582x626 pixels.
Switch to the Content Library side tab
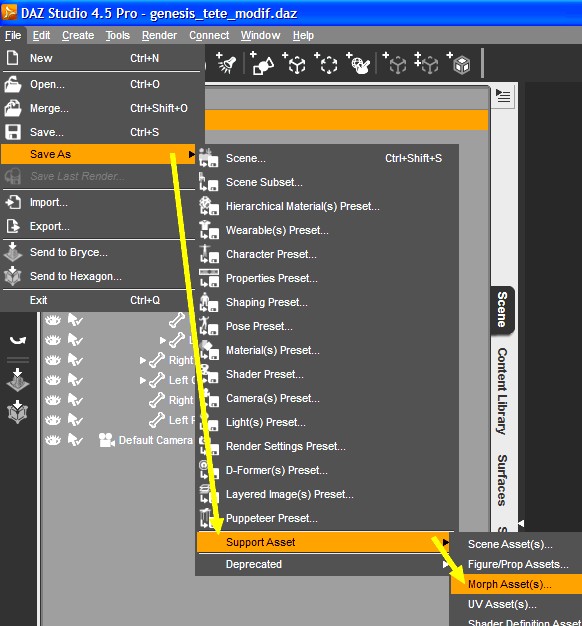(x=503, y=391)
